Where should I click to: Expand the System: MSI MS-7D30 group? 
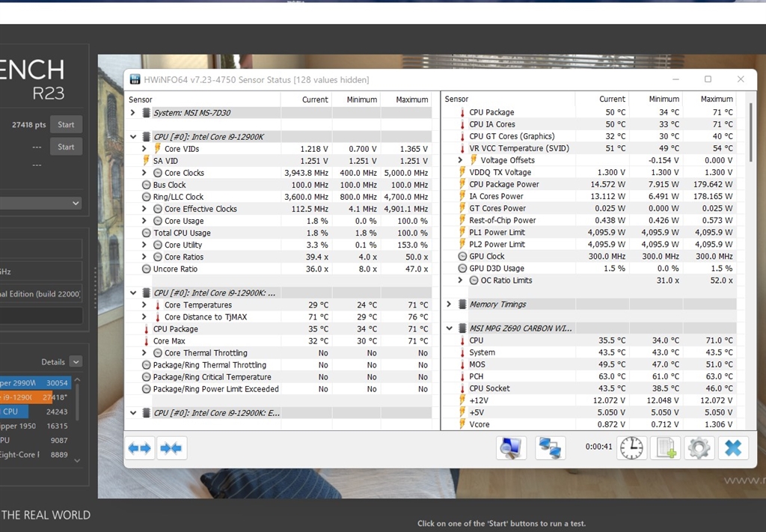pos(133,113)
